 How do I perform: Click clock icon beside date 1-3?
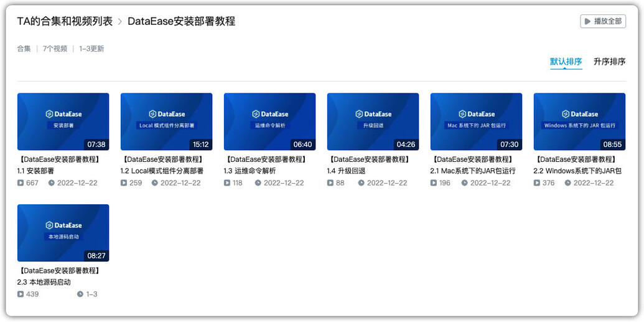pyautogui.click(x=80, y=294)
